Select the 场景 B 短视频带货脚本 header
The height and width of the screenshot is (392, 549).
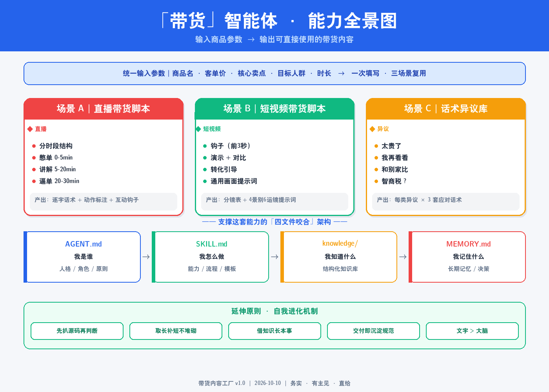point(274,109)
